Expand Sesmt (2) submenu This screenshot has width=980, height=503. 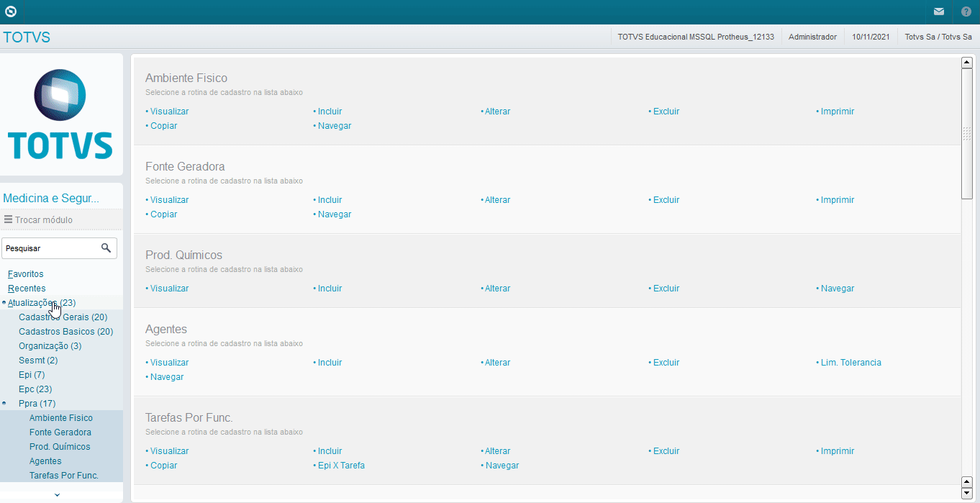[38, 361]
